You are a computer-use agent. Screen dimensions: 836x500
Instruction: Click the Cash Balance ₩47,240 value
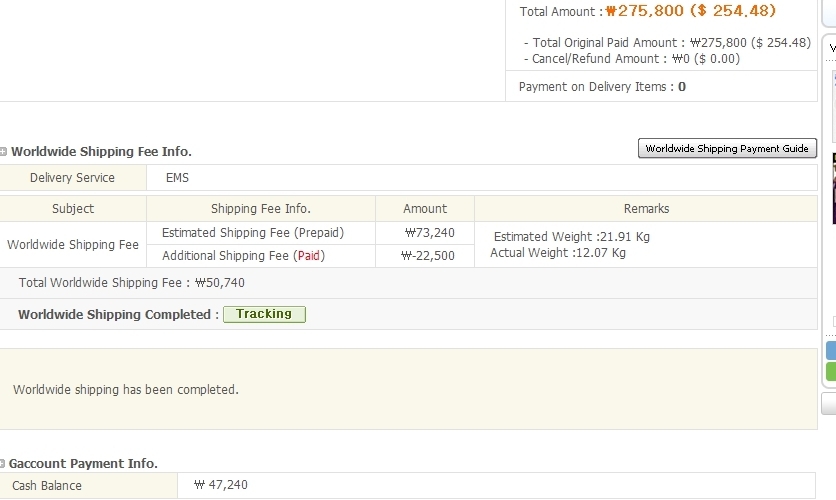pos(221,485)
